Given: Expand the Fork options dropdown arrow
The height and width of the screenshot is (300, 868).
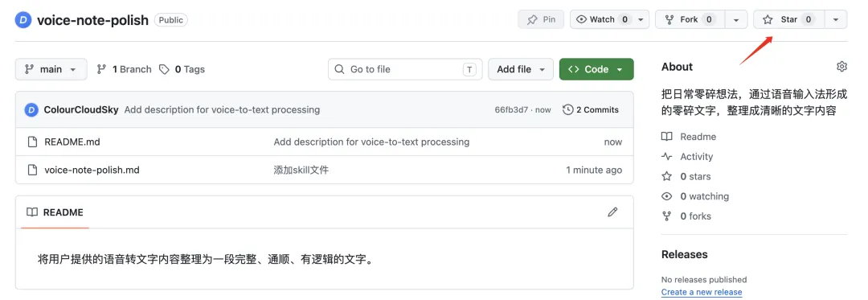Looking at the screenshot, I should pos(736,19).
